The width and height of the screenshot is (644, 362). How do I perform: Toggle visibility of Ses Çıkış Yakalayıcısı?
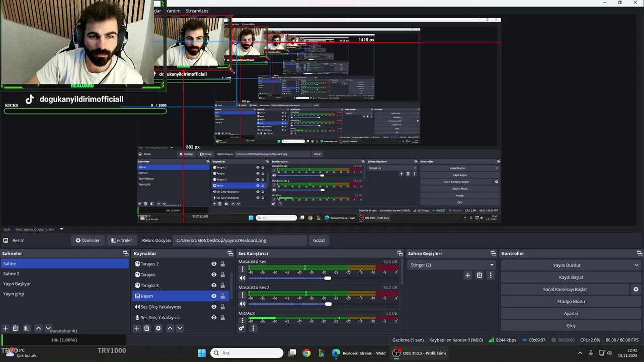(x=214, y=307)
